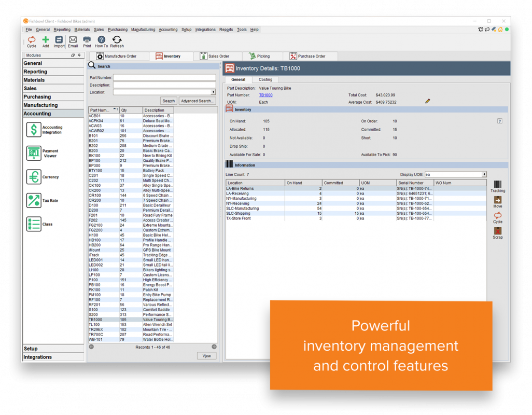This screenshot has height=415, width=532.
Task: Switch to the Sales Order tab
Action: click(218, 56)
